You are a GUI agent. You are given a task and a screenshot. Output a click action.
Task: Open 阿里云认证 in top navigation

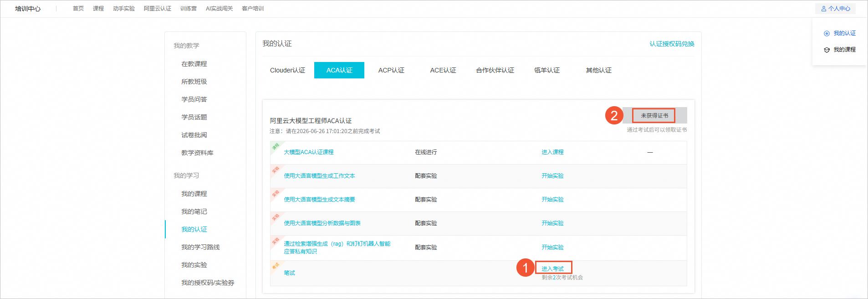click(158, 9)
